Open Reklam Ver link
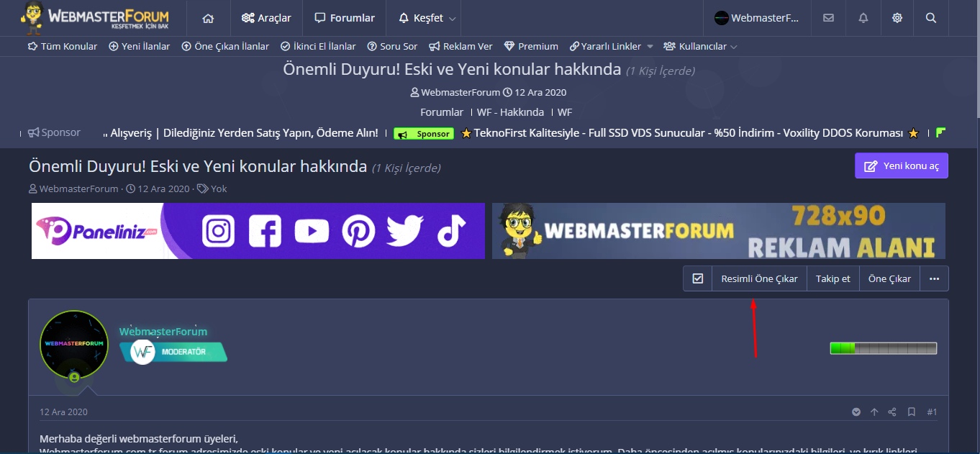Screen dimensions: 980x454 point(460,46)
